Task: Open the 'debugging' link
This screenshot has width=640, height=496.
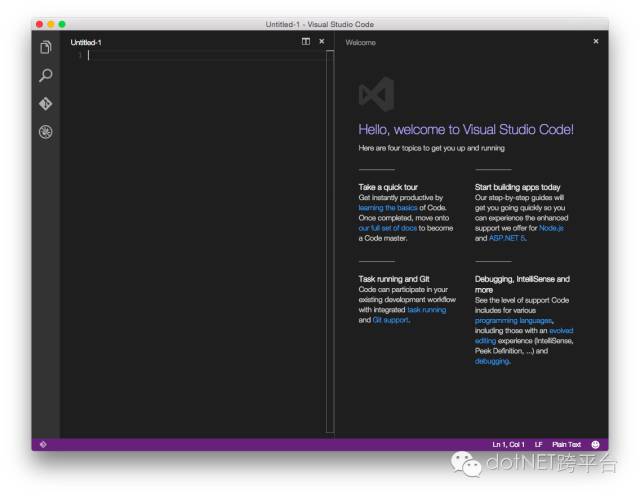Action: pyautogui.click(x=492, y=361)
